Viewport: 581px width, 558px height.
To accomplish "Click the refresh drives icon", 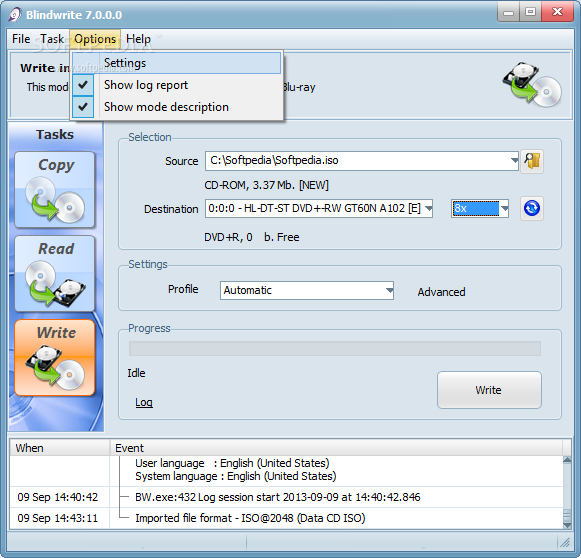I will click(x=532, y=208).
